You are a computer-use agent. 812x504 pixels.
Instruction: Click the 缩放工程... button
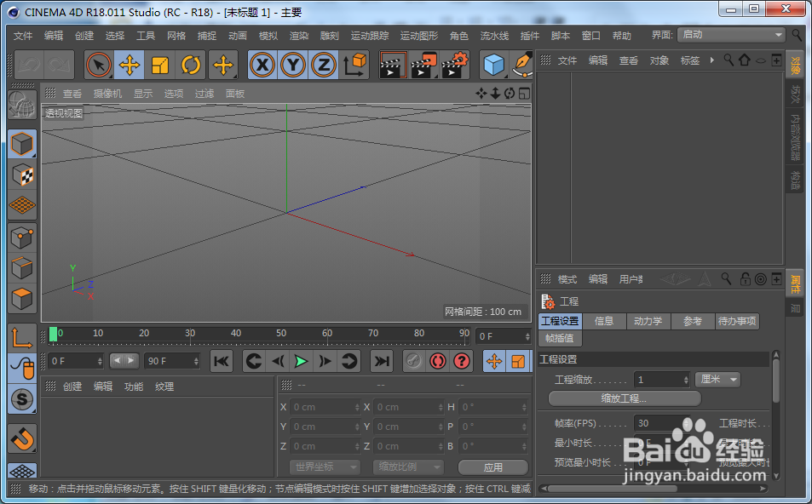tap(624, 398)
